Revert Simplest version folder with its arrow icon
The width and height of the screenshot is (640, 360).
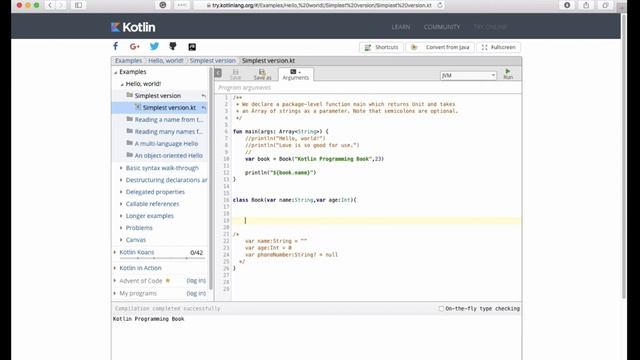tap(204, 96)
